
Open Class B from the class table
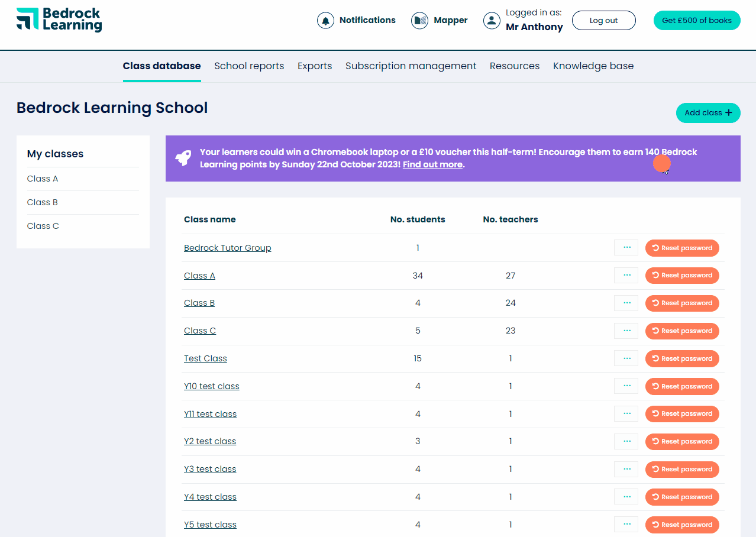click(x=199, y=303)
